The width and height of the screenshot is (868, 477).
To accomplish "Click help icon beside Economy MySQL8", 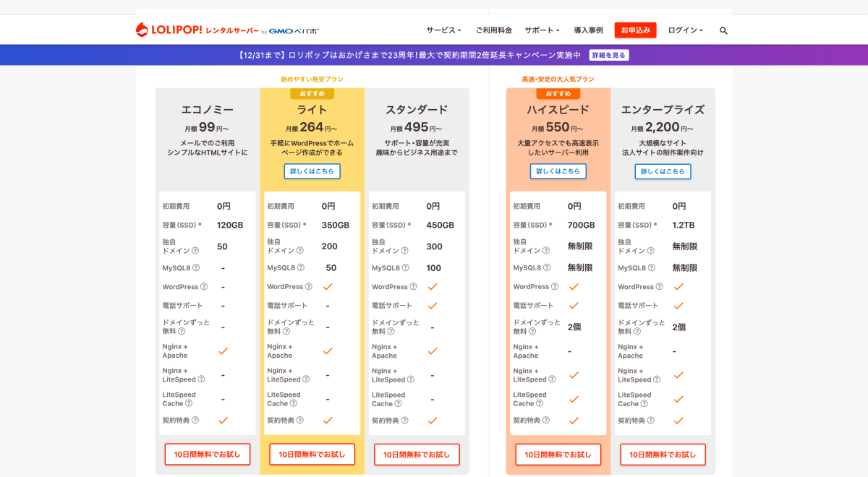I will 196,268.
